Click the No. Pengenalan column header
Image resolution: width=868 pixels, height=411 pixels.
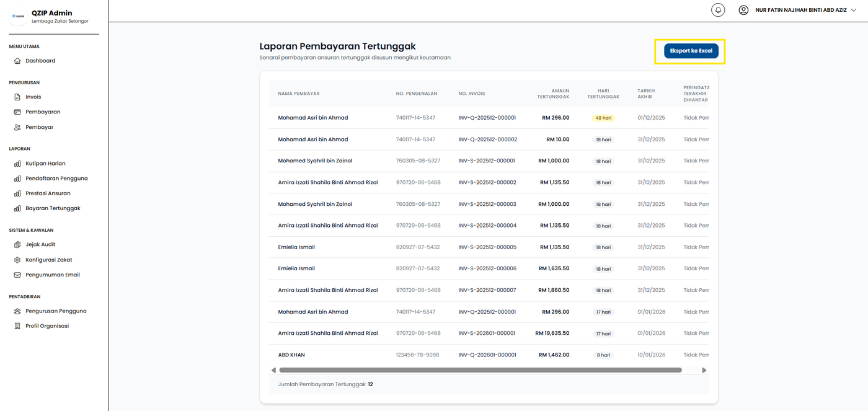417,94
